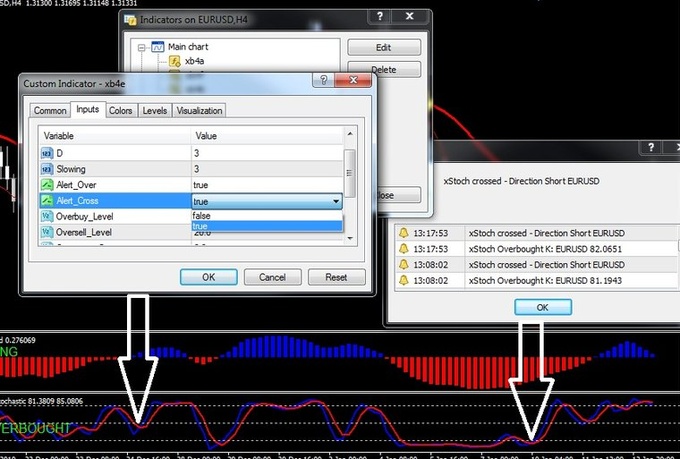This screenshot has height=459, width=680.
Task: Switch to the Visualization tab
Action: click(199, 111)
